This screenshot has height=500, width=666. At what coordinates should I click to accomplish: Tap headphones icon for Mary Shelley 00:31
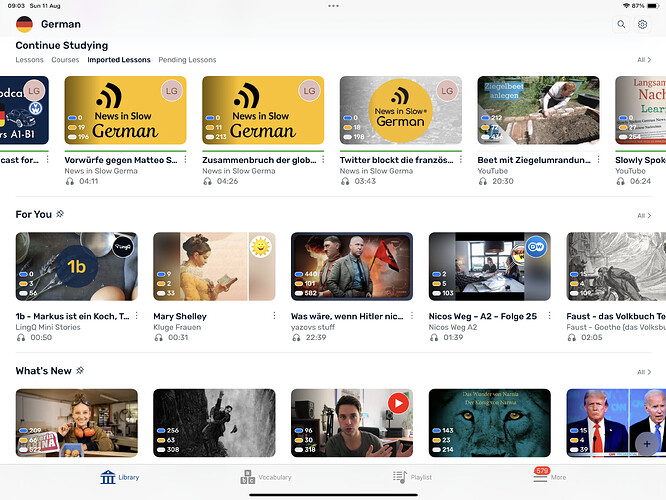click(158, 338)
